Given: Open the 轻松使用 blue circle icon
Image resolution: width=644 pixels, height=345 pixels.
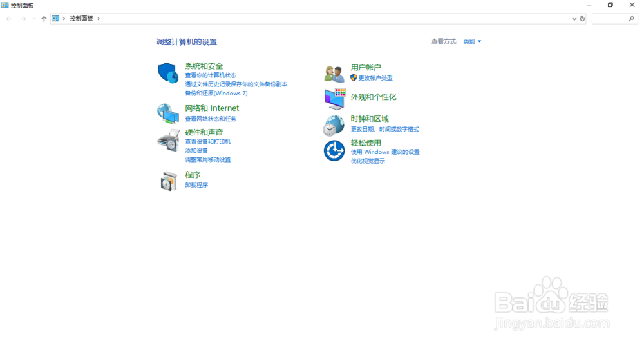Looking at the screenshot, I should [334, 150].
